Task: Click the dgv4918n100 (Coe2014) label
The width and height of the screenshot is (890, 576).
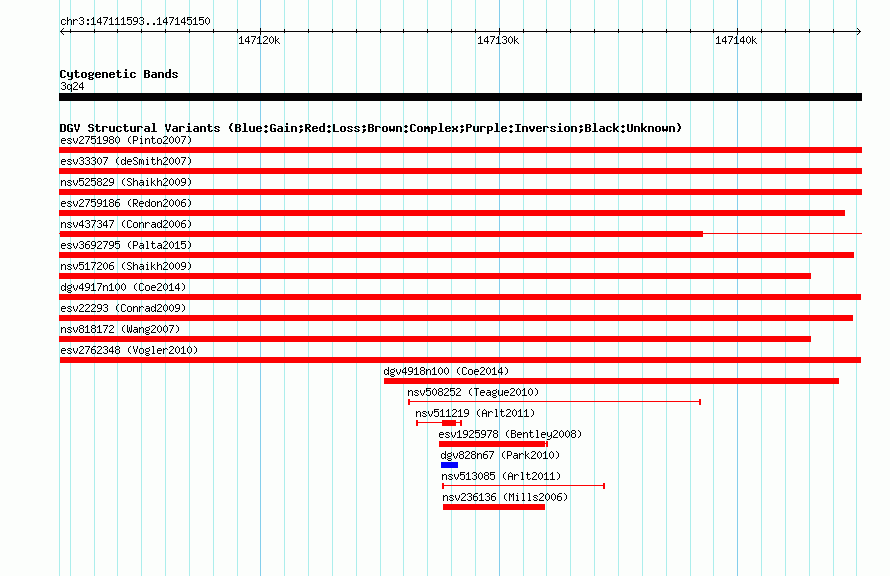Action: coord(446,371)
